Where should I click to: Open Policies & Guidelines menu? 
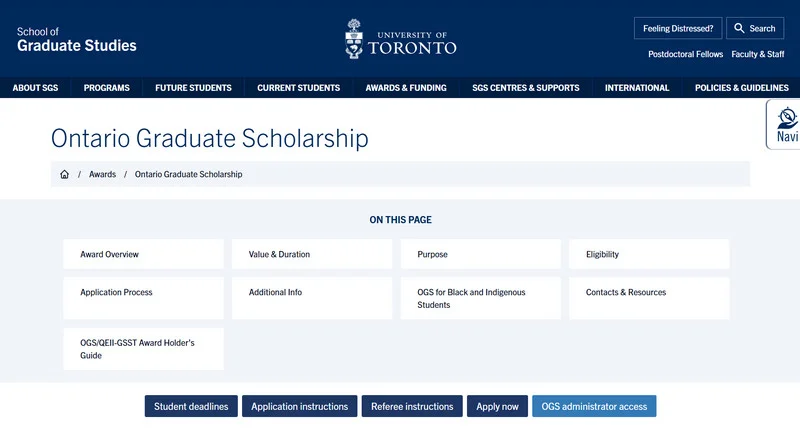[741, 88]
